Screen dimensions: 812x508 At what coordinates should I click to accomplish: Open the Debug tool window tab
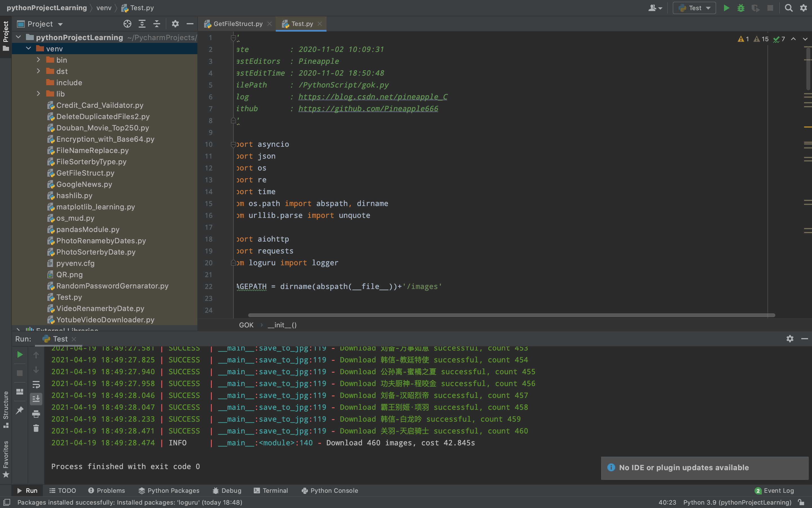point(227,491)
